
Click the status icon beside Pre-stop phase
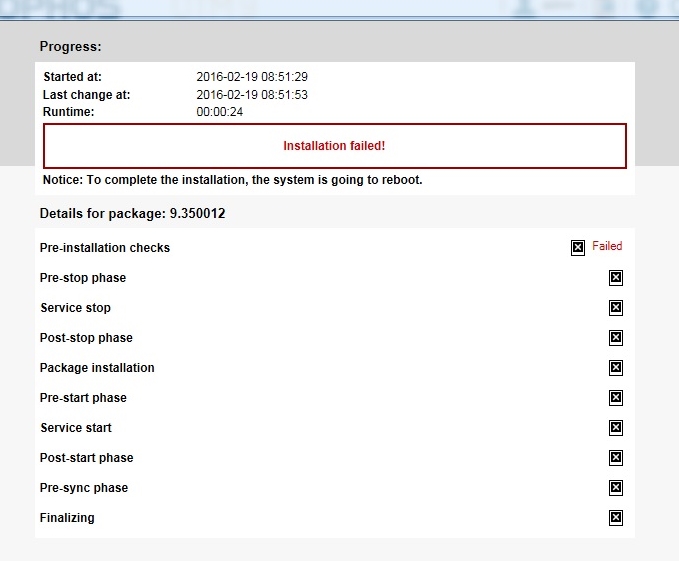(616, 278)
